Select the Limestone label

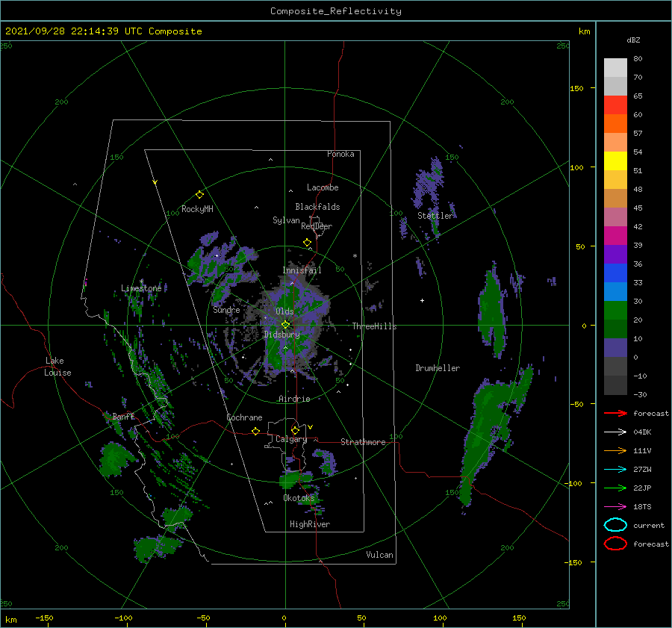(x=141, y=288)
